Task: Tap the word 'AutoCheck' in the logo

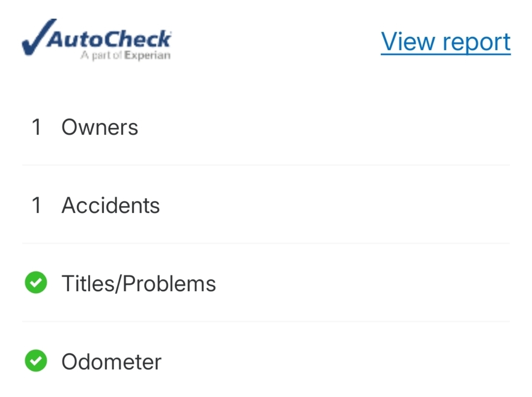Action: click(109, 39)
